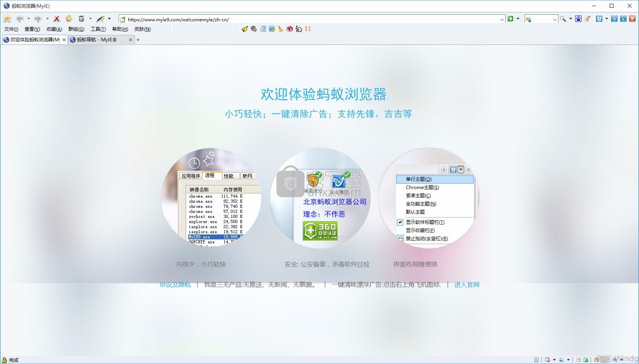The height and width of the screenshot is (364, 639).
Task: Open the 文件(I) menu
Action: click(x=11, y=29)
